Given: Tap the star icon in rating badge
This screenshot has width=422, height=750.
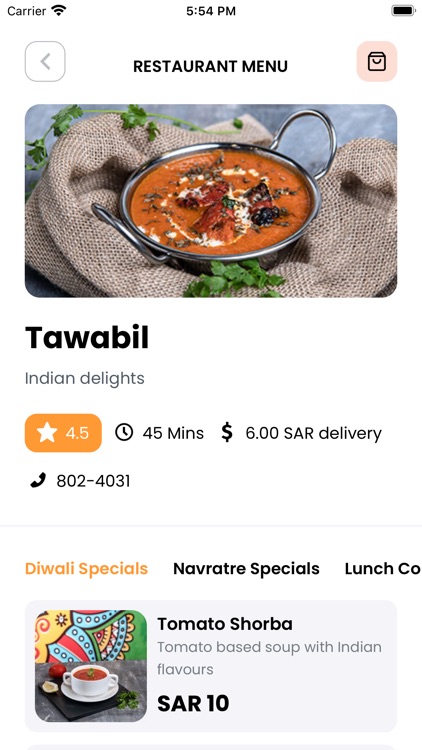Looking at the screenshot, I should click(x=47, y=433).
